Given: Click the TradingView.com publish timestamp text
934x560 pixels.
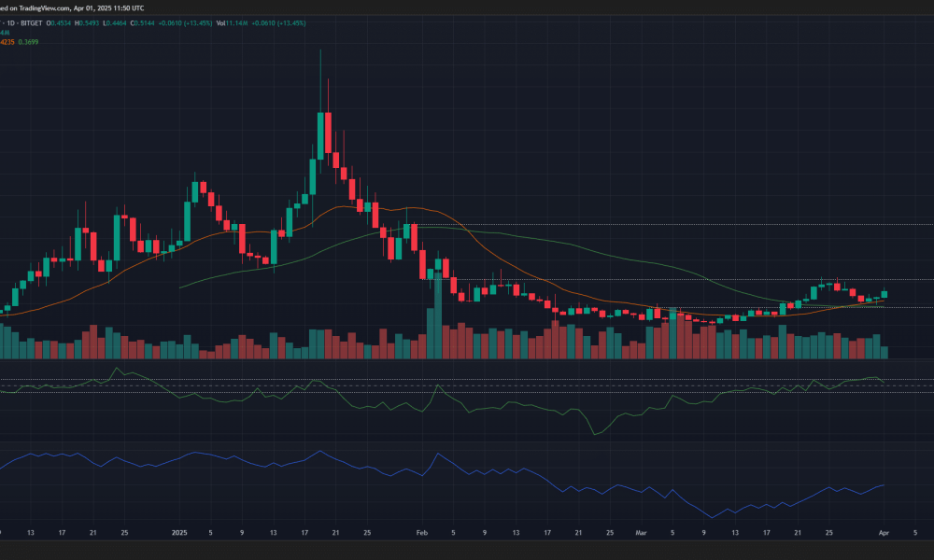Looking at the screenshot, I should pyautogui.click(x=72, y=8).
